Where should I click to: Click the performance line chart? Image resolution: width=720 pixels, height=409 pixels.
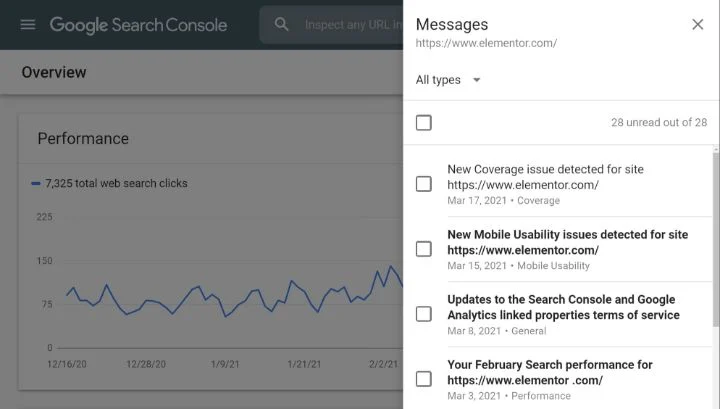[230, 295]
